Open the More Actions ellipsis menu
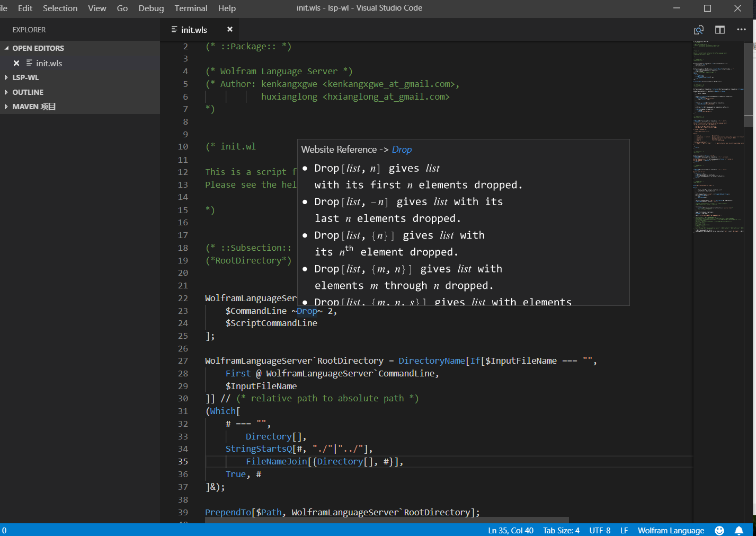 (x=741, y=30)
